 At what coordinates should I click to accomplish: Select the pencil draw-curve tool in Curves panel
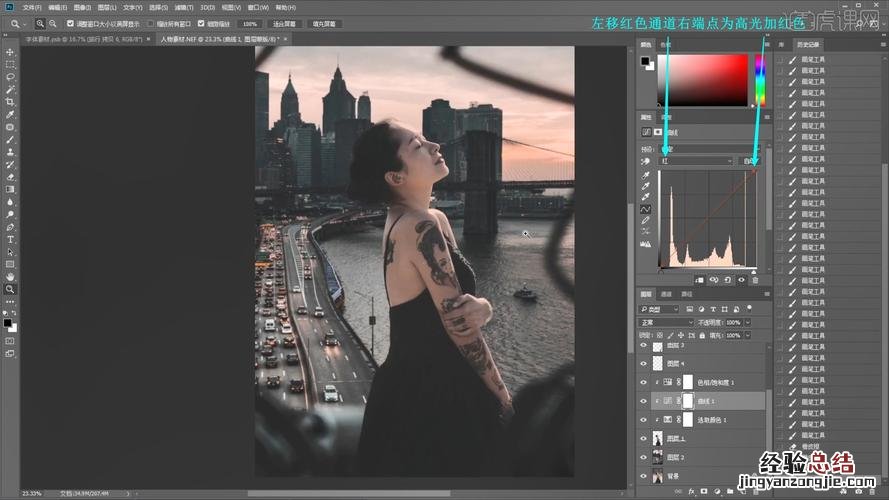[x=645, y=220]
